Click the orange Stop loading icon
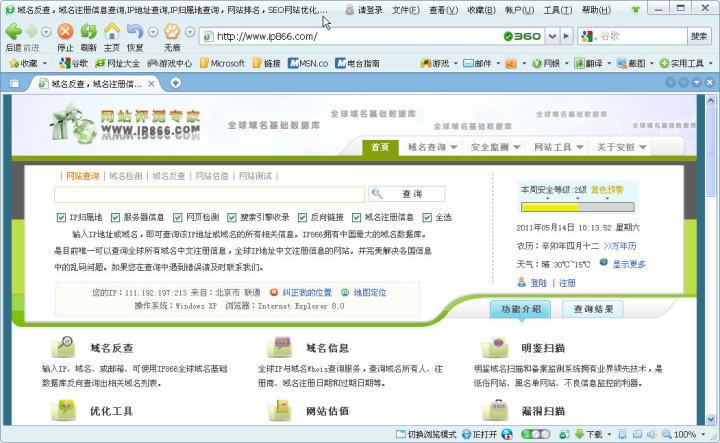The height and width of the screenshot is (443, 720). [x=65, y=32]
